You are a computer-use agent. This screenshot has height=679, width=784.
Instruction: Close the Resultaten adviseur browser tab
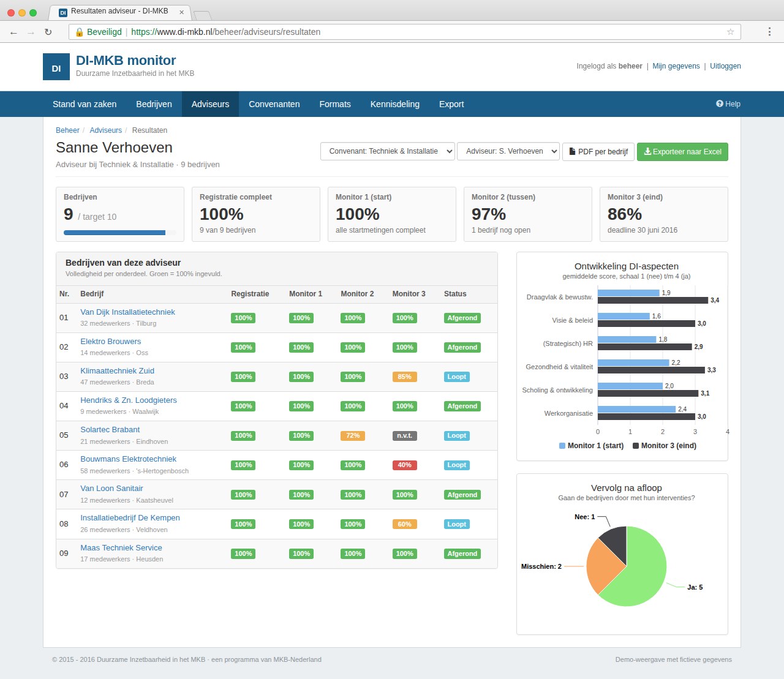pyautogui.click(x=181, y=12)
